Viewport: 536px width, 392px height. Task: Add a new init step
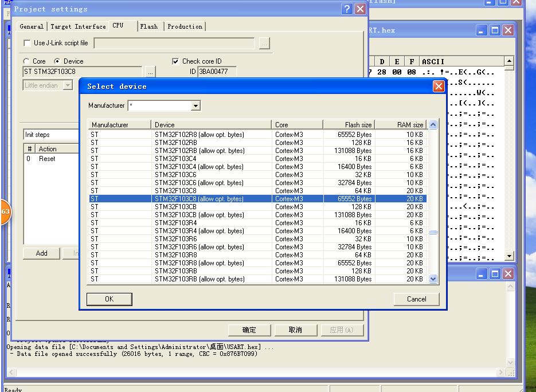tap(42, 253)
